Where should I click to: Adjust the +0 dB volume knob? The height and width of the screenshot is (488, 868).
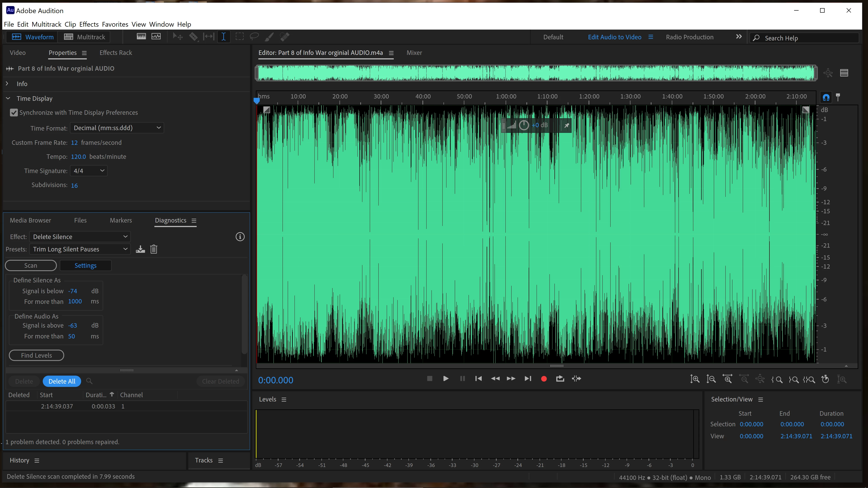pyautogui.click(x=524, y=125)
